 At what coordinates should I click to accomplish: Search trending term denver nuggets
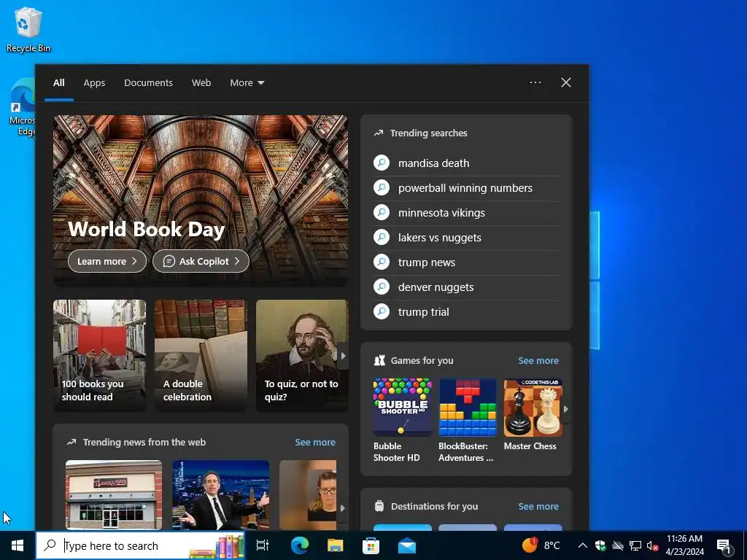point(466,287)
